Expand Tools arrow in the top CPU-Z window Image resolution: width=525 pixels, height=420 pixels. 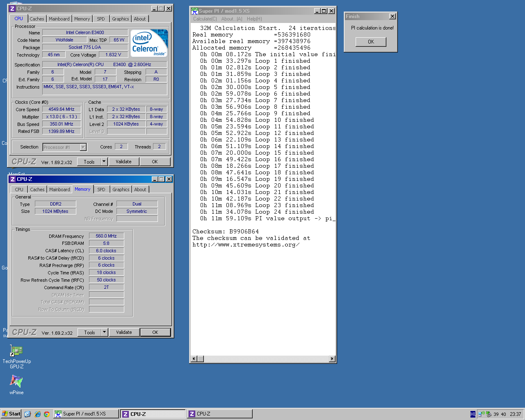coord(104,162)
